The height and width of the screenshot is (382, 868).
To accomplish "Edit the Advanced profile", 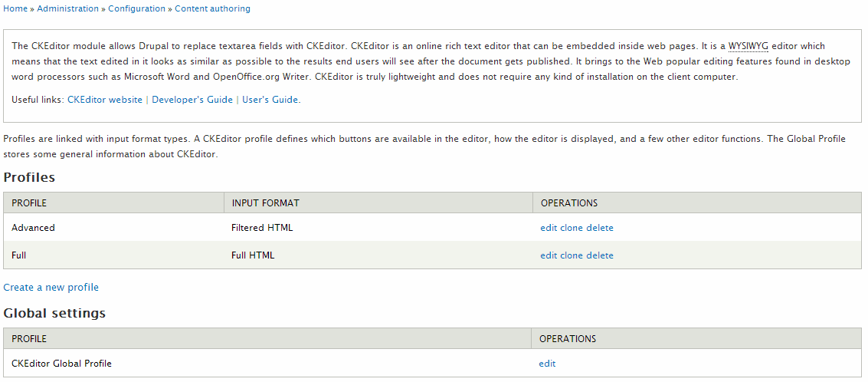I will (x=549, y=228).
